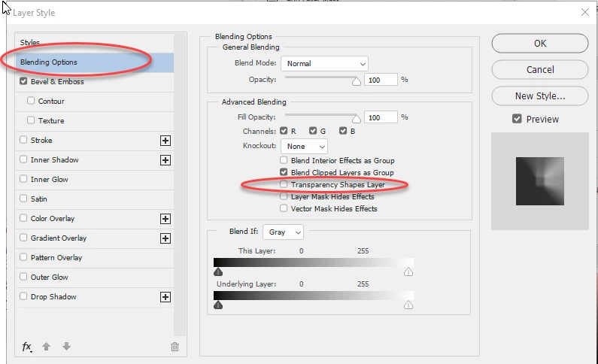Viewport: 598px width, 364px height.
Task: Open the Blend Mode dropdown
Action: (324, 64)
